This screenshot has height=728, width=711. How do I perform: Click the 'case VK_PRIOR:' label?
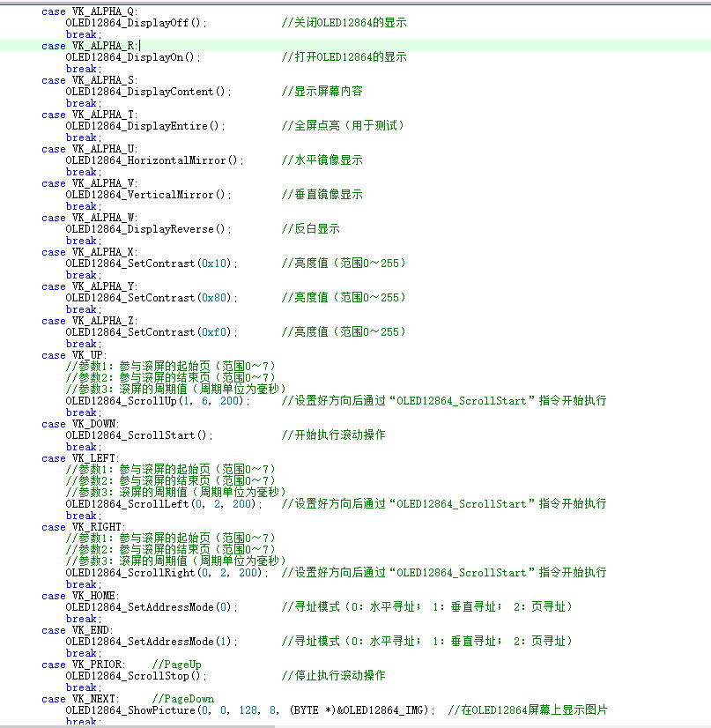click(x=84, y=665)
